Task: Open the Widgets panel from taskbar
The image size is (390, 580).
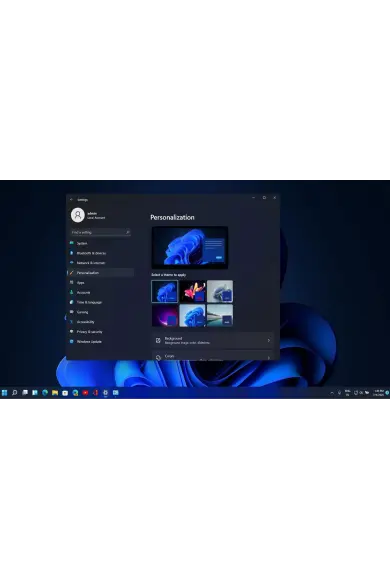Action: 35,393
